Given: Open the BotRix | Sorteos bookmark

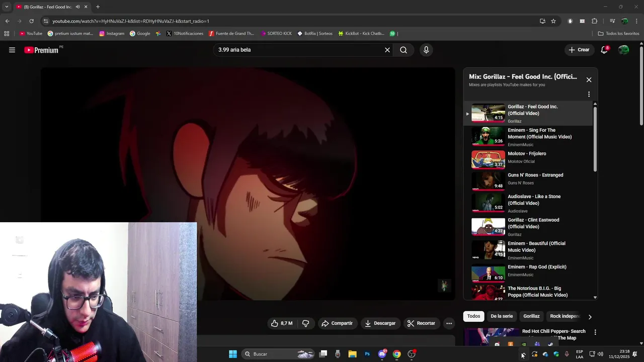Looking at the screenshot, I should pos(315,34).
